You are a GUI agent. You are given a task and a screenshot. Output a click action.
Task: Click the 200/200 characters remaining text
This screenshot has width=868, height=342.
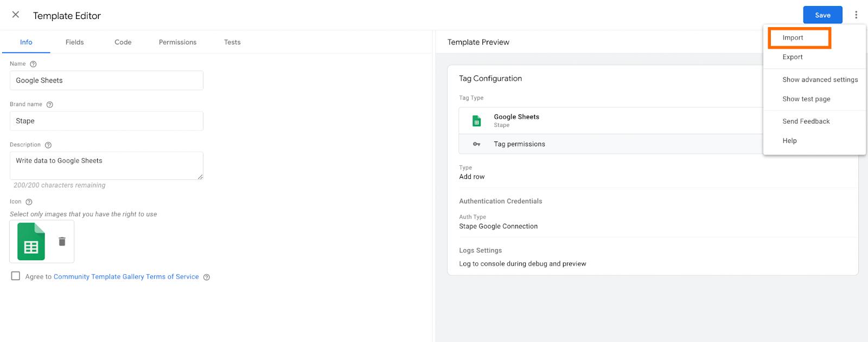pyautogui.click(x=60, y=185)
